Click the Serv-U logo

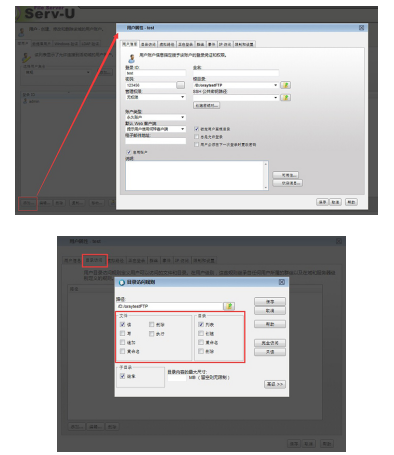tap(47, 13)
